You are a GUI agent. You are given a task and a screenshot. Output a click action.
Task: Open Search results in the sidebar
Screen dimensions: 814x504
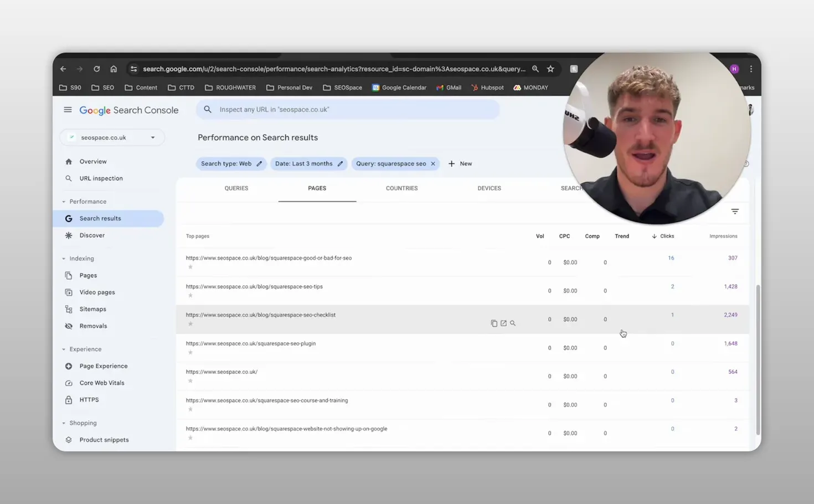pos(109,219)
